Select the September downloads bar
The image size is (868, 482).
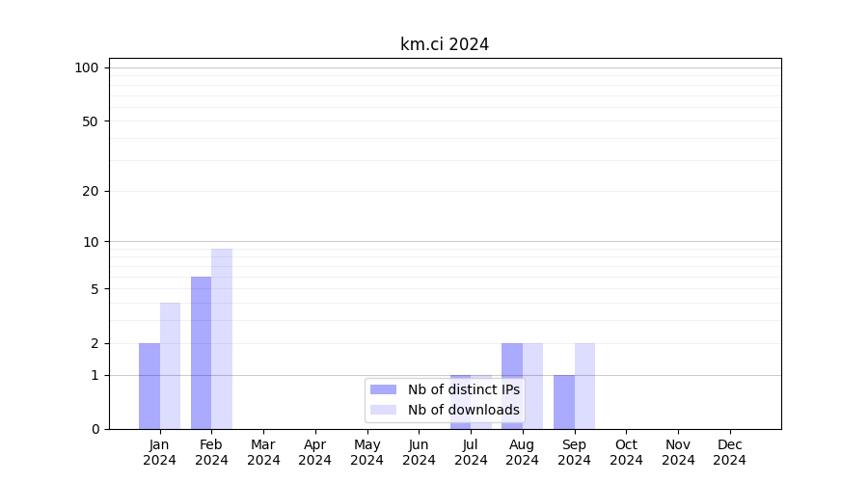coord(584,386)
